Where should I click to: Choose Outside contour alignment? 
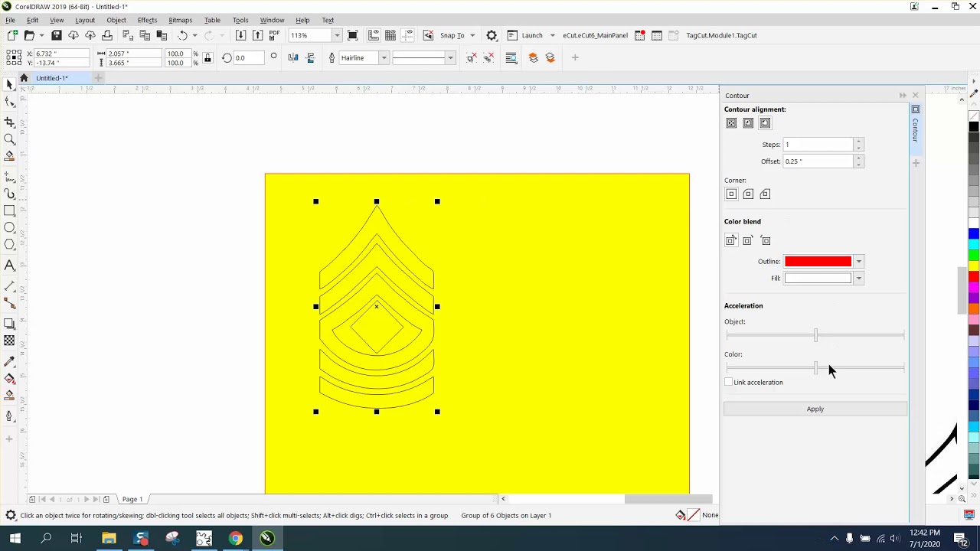765,123
